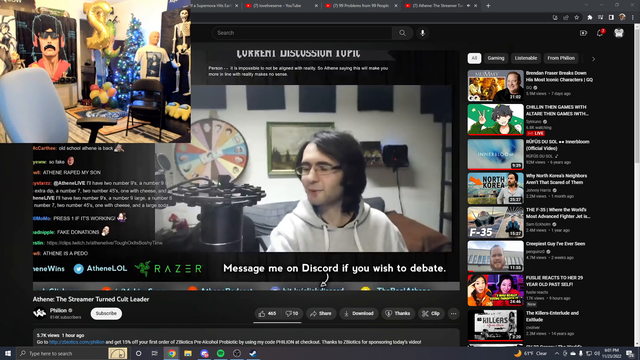640x360 pixels.
Task: Open Spotify from the taskbar
Action: (x=220, y=353)
